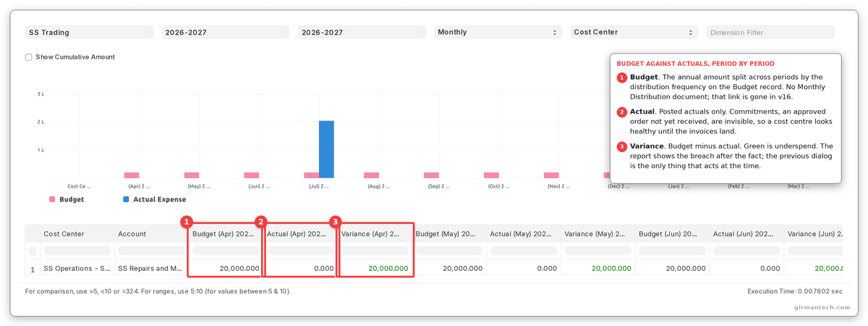Click the (Jul) x-axis label on chart
Viewport: 868px width, 326px height.
click(319, 186)
